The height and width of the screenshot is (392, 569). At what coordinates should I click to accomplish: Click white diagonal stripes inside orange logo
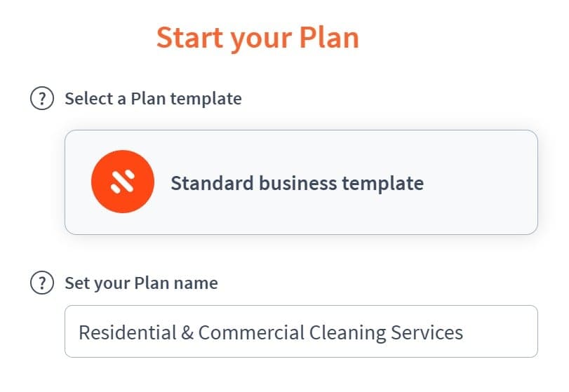(123, 182)
